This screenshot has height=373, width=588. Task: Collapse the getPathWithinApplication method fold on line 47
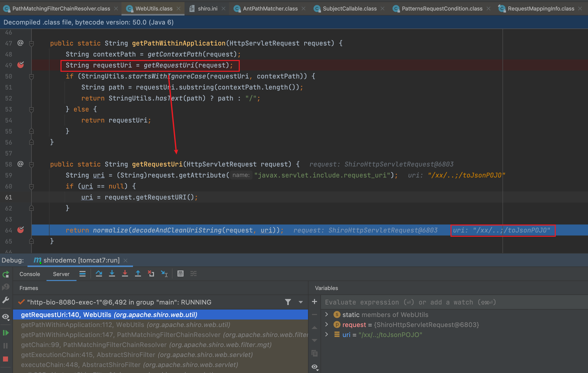coord(31,44)
